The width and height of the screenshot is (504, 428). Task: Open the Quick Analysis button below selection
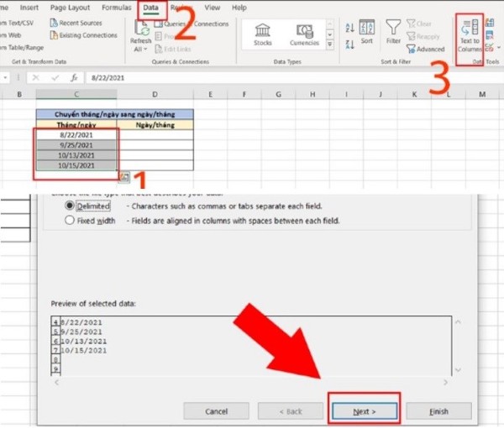[123, 176]
